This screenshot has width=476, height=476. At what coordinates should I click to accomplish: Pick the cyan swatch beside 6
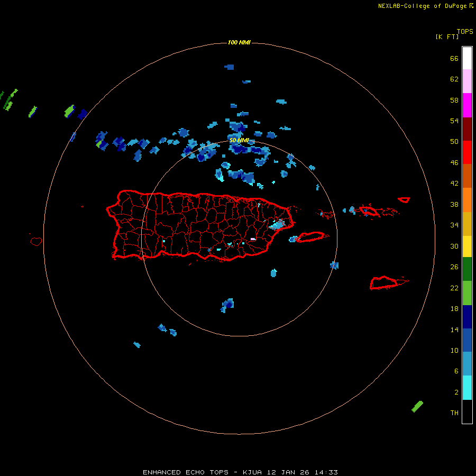pos(467,388)
